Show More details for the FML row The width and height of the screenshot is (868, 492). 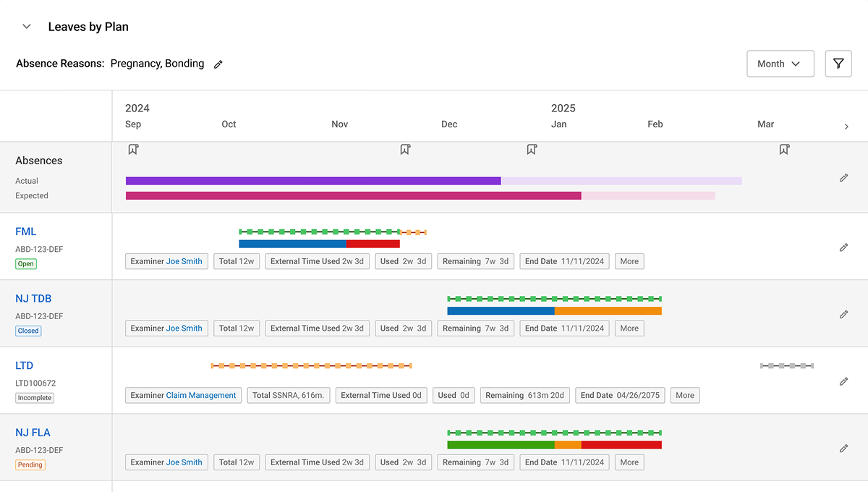(x=629, y=261)
